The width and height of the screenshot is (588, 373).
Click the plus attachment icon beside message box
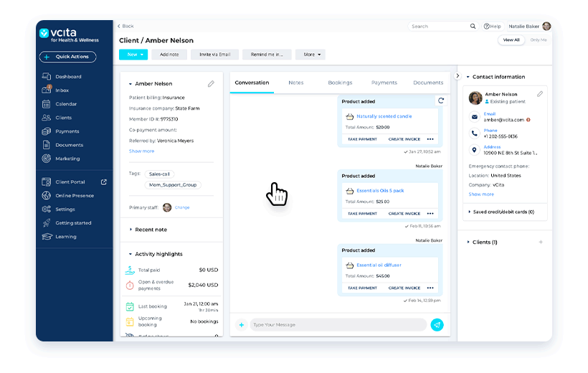pos(241,325)
